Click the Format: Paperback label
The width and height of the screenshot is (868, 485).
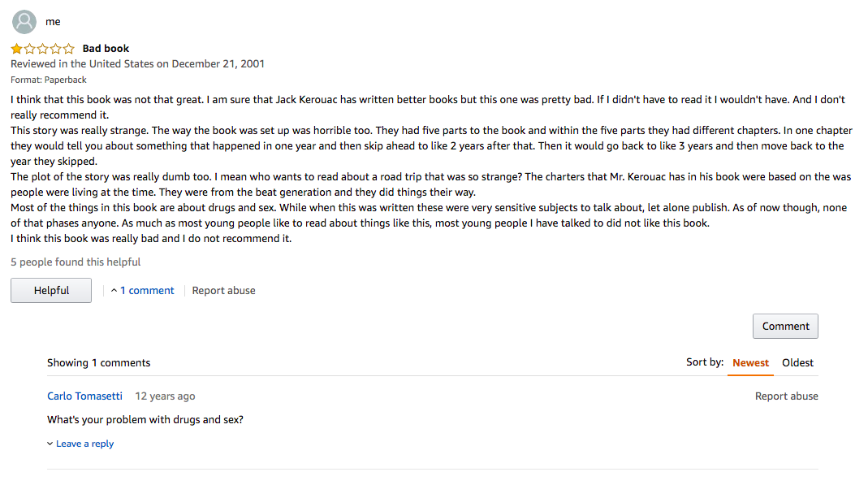click(x=49, y=80)
